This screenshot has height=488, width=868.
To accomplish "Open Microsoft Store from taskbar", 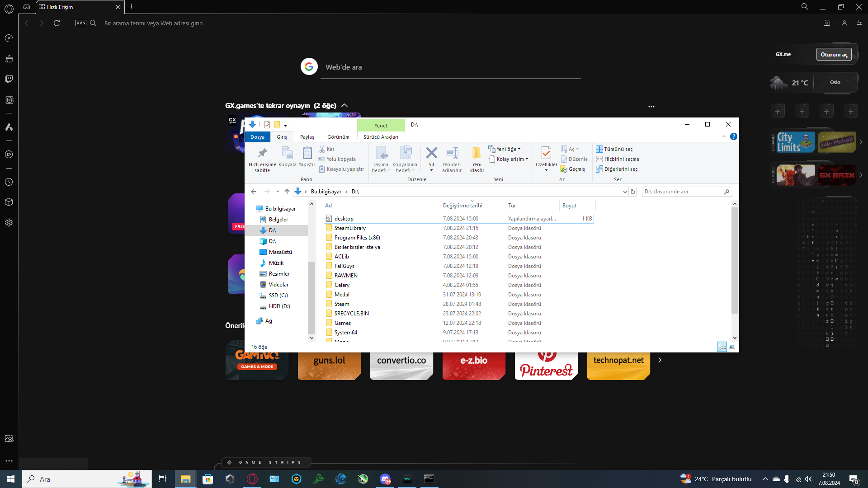I will pos(208,479).
